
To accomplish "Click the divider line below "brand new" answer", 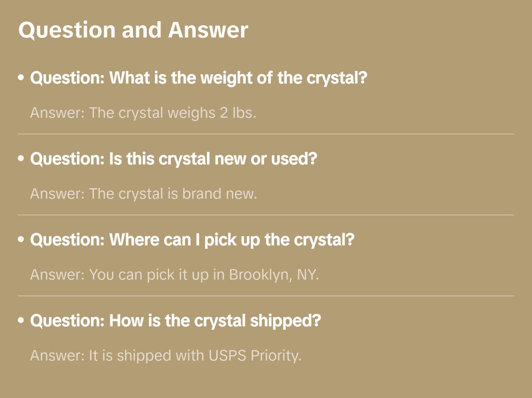I will pos(266,215).
